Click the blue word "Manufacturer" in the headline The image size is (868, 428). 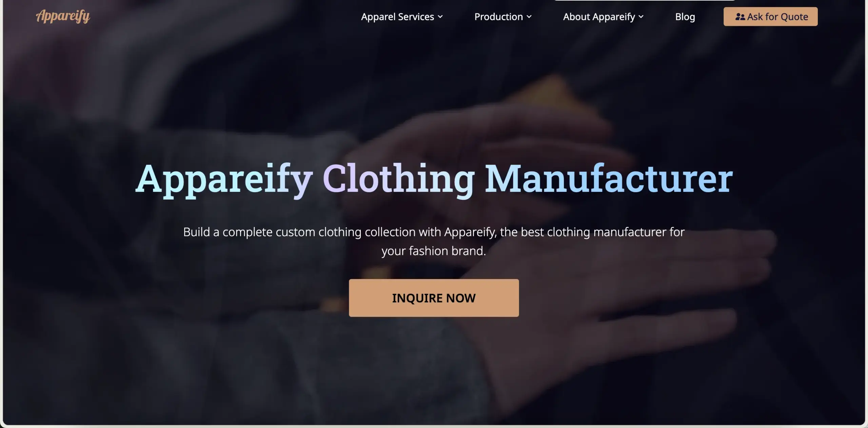pos(609,178)
